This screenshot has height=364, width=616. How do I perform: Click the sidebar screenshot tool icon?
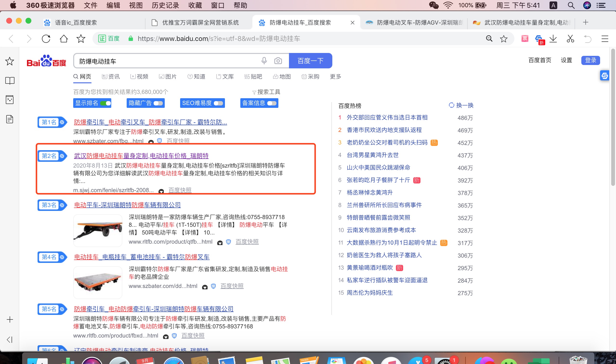tap(10, 100)
